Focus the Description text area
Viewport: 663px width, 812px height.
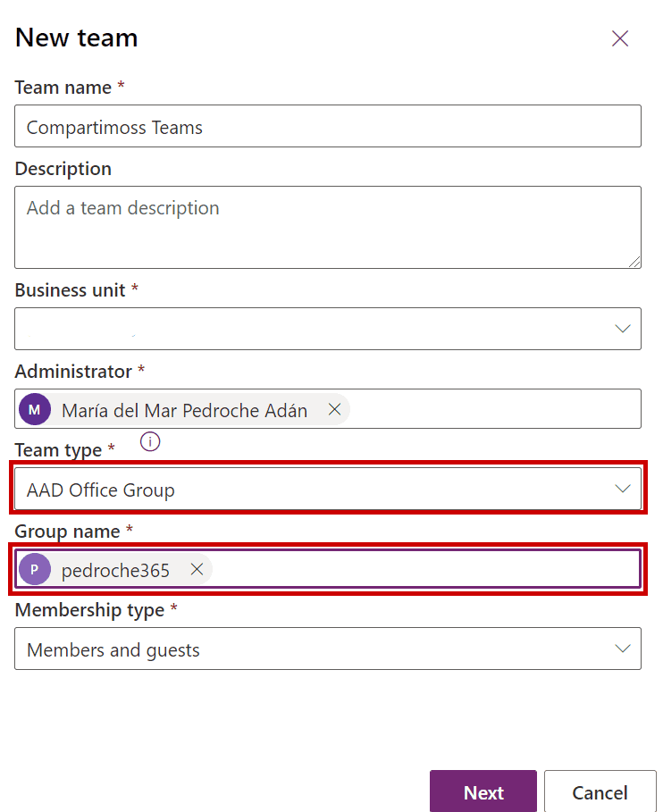[327, 227]
